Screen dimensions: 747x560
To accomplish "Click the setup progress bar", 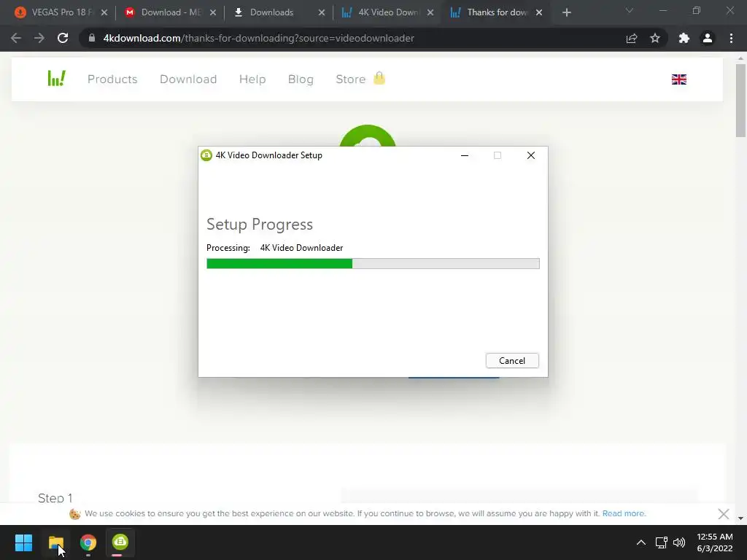I will (x=373, y=264).
